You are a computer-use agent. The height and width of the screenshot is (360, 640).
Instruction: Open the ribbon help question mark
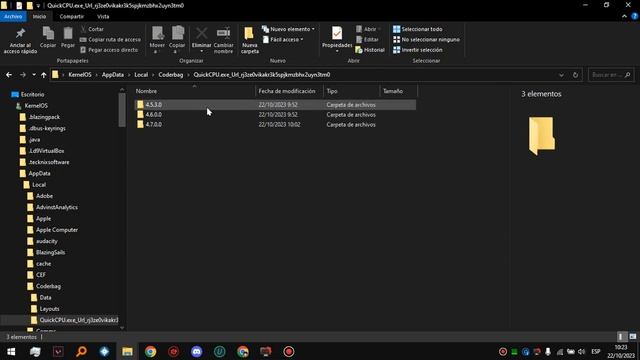click(x=634, y=16)
